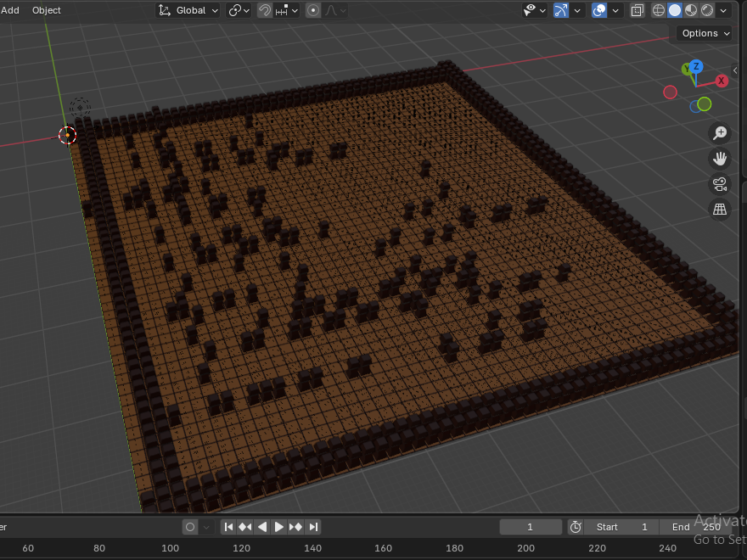Click the negative X axis red circle

pyautogui.click(x=671, y=92)
